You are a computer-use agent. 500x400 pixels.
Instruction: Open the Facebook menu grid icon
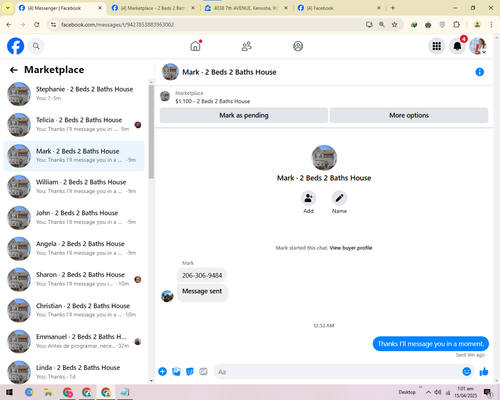[437, 46]
